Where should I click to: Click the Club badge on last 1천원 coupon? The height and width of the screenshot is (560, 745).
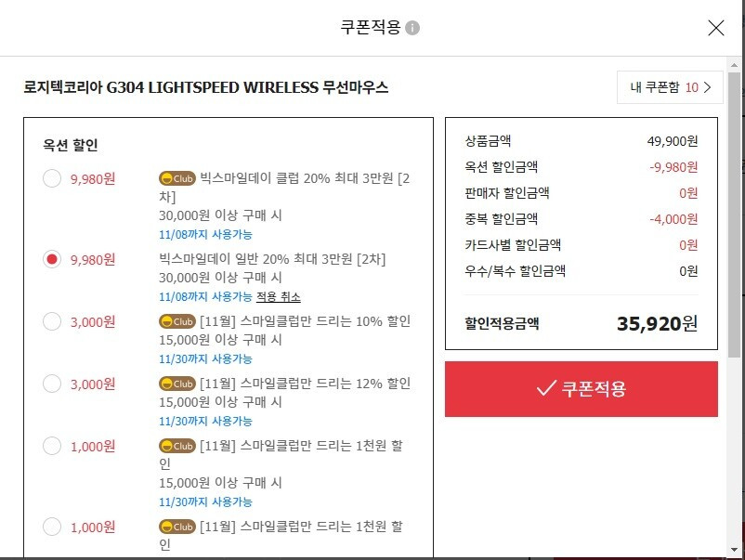tap(177, 527)
